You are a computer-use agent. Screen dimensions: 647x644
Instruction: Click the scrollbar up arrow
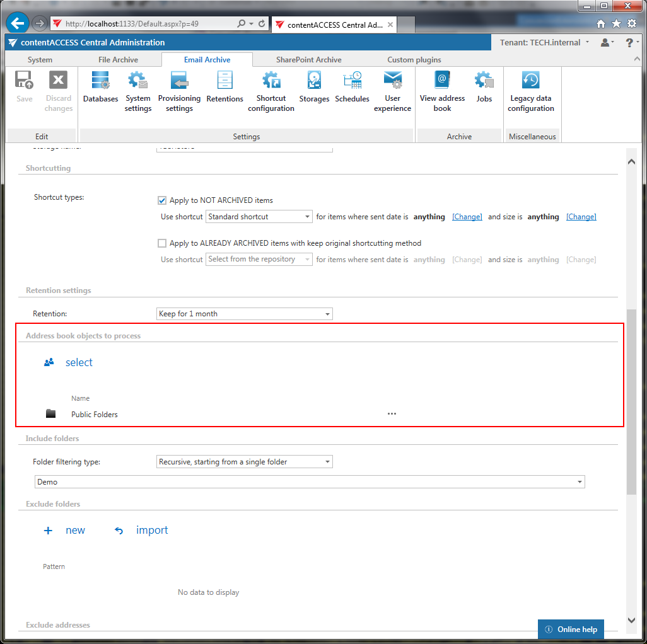(631, 161)
